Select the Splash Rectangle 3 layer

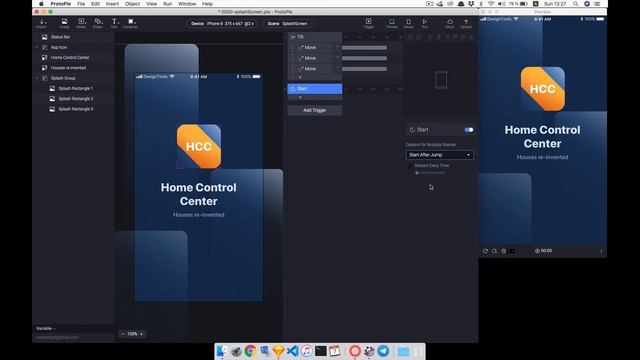(x=73, y=109)
